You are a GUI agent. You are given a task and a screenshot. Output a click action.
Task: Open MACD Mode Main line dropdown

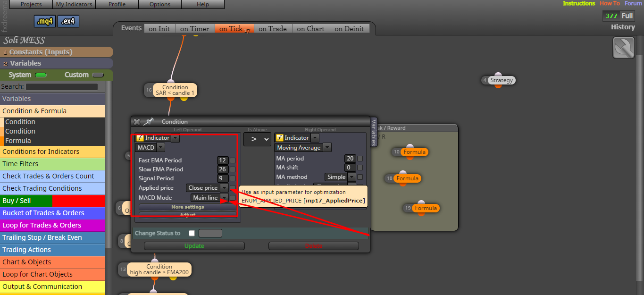pyautogui.click(x=224, y=198)
